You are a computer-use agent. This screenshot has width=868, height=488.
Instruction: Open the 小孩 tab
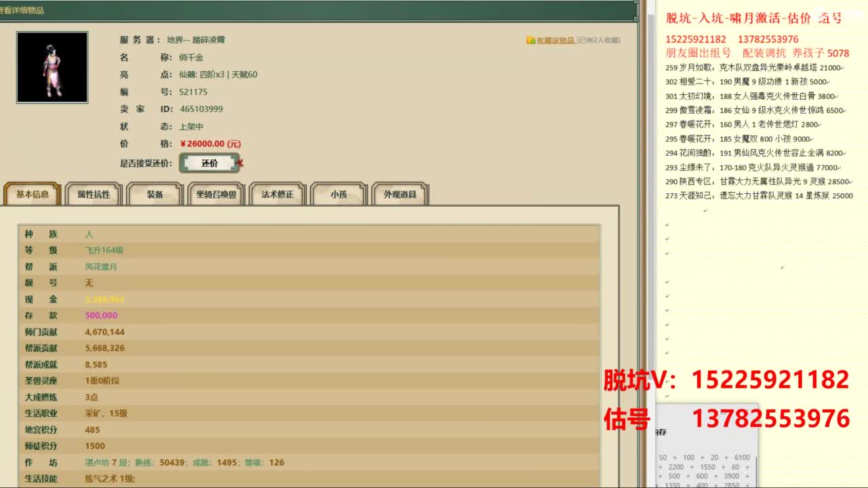(x=338, y=195)
